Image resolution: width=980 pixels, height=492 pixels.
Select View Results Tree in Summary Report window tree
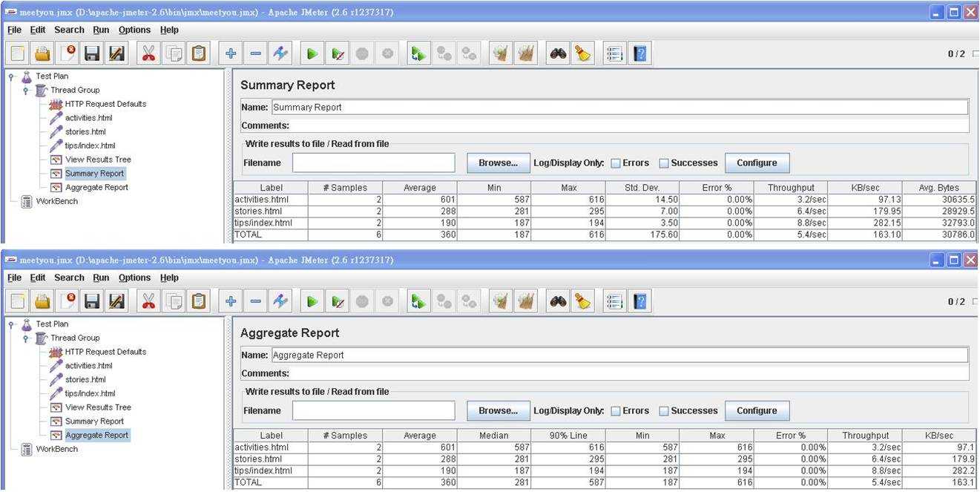98,160
